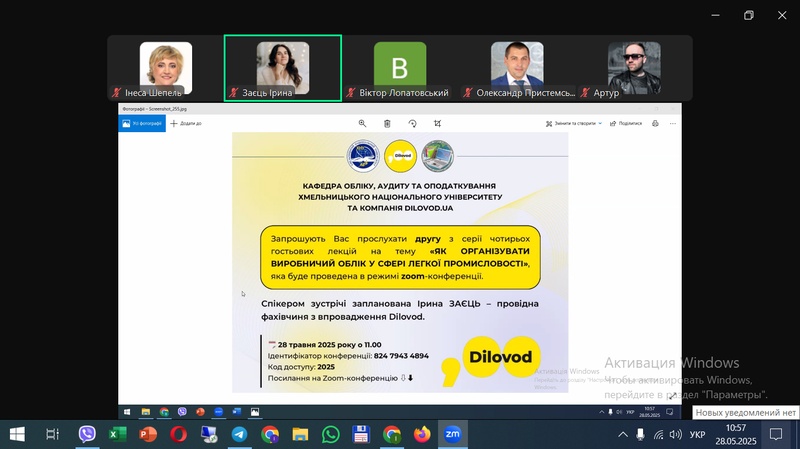
Task: Click Поділитися in the Photos toolbar
Action: point(626,123)
